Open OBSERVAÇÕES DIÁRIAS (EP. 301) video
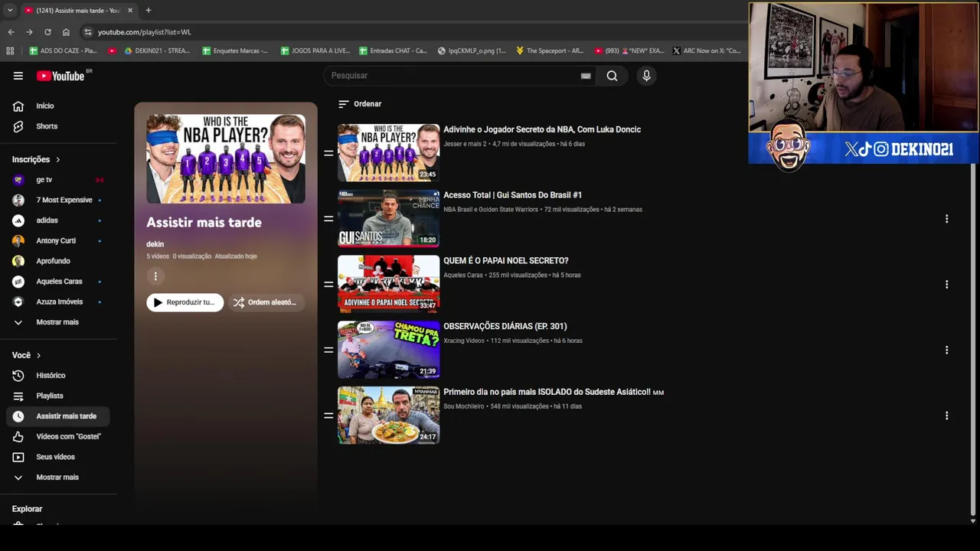 (x=505, y=327)
